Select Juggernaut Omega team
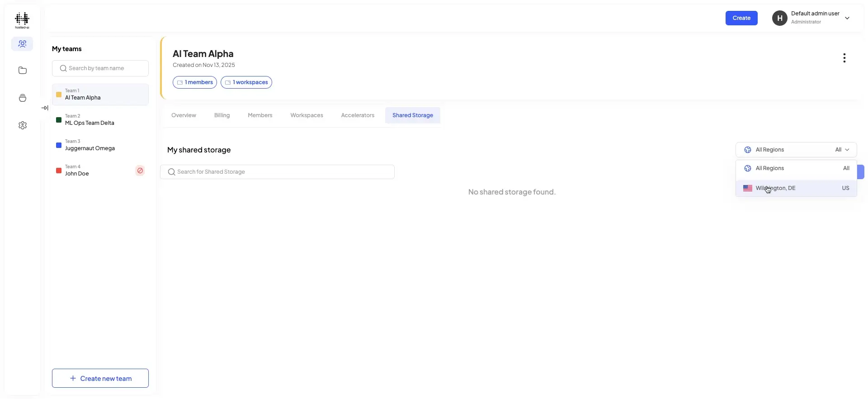The height and width of the screenshot is (399, 868). pyautogui.click(x=100, y=145)
